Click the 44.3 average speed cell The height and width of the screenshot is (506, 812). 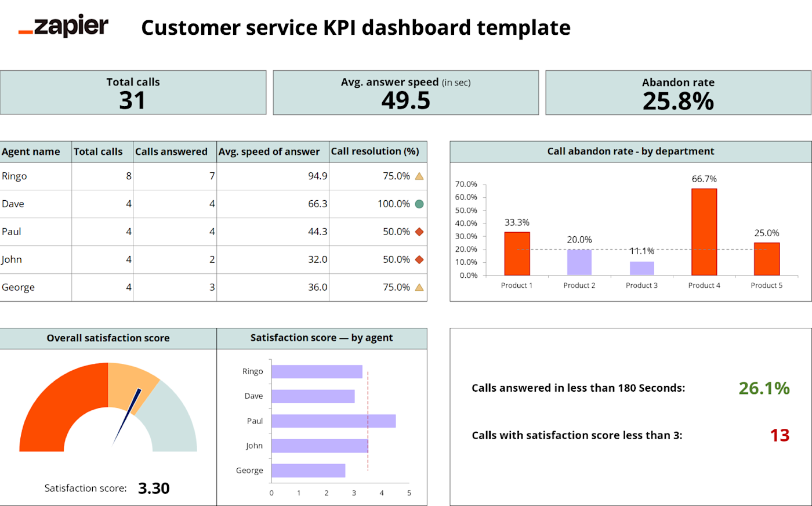(x=273, y=232)
